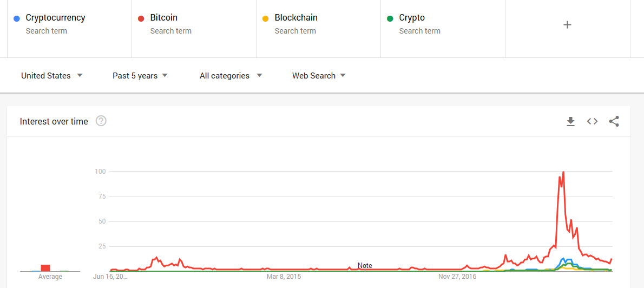Click the yellow Blockchain color dot

pos(265,19)
